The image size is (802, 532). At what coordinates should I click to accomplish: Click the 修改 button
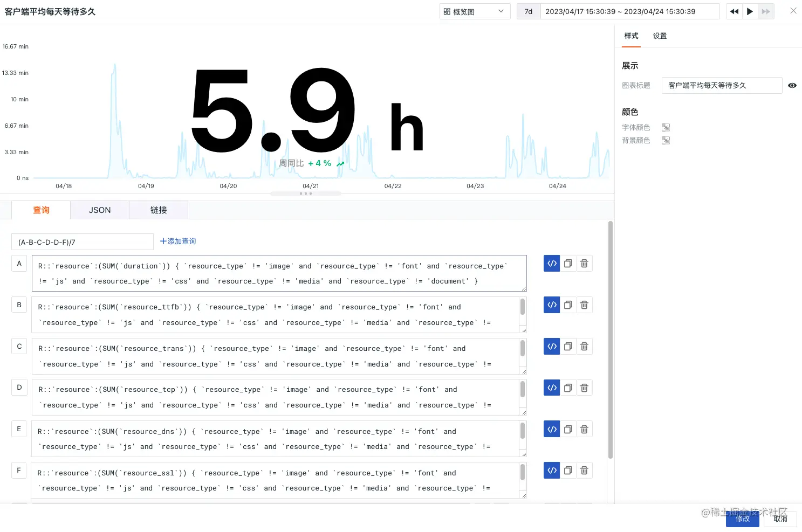pyautogui.click(x=743, y=519)
